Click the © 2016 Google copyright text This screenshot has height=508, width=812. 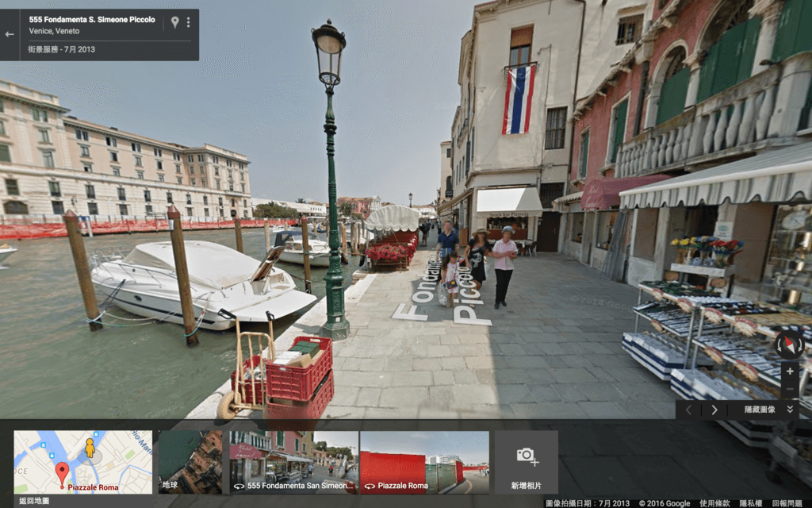coord(665,503)
